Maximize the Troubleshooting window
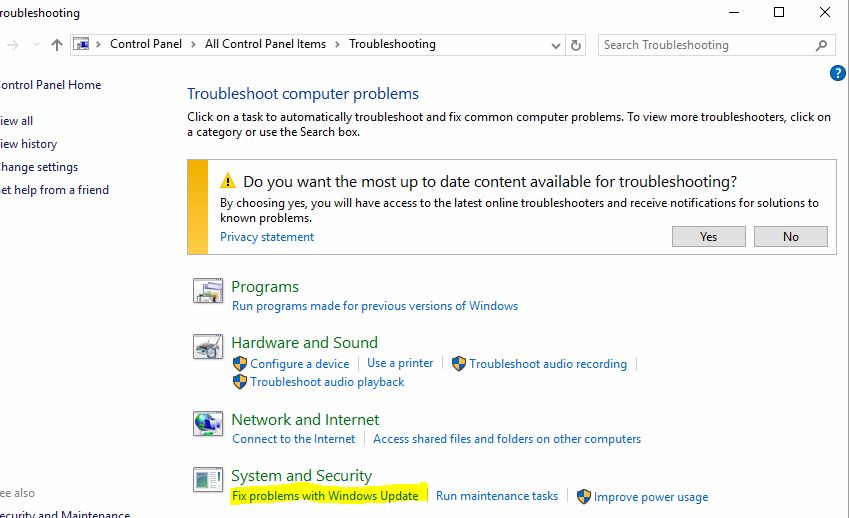 [779, 12]
